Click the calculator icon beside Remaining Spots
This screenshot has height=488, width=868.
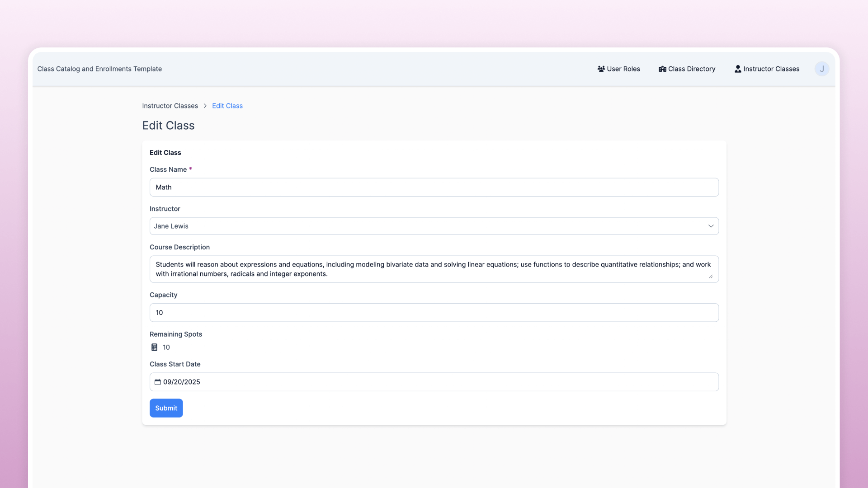[154, 347]
